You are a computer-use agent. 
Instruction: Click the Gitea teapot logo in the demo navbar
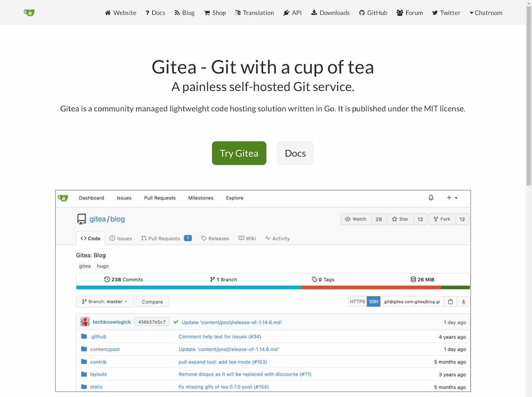tap(63, 198)
